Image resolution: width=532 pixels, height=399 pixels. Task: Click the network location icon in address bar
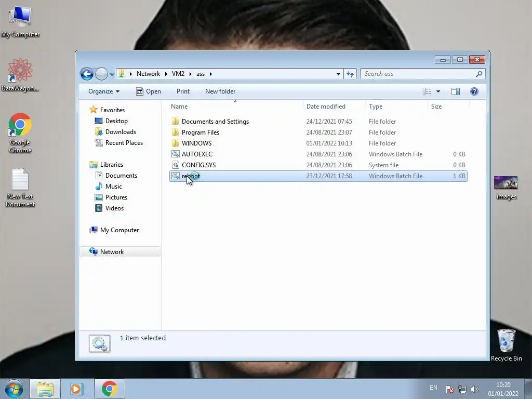coord(122,74)
